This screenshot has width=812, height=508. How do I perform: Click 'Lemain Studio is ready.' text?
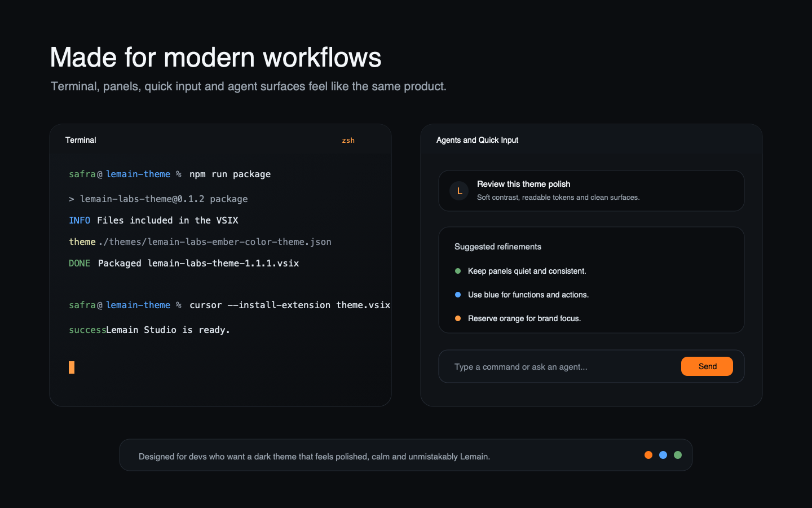point(168,330)
